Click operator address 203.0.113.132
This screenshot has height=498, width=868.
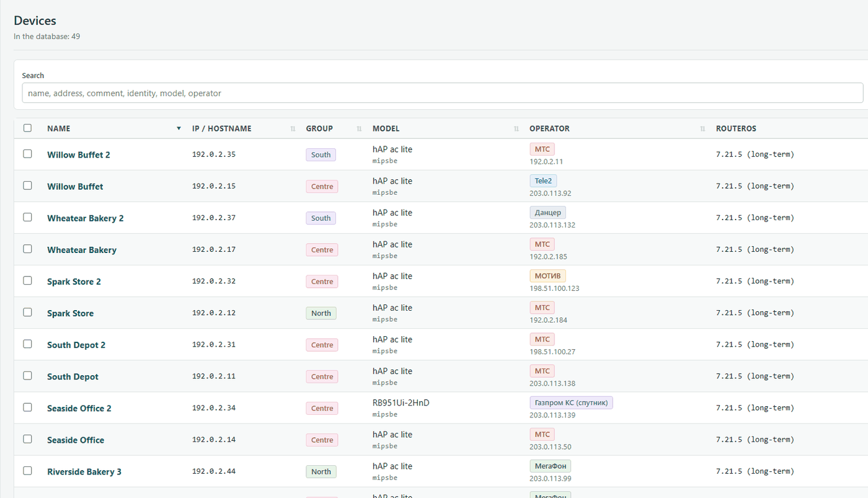pos(552,225)
